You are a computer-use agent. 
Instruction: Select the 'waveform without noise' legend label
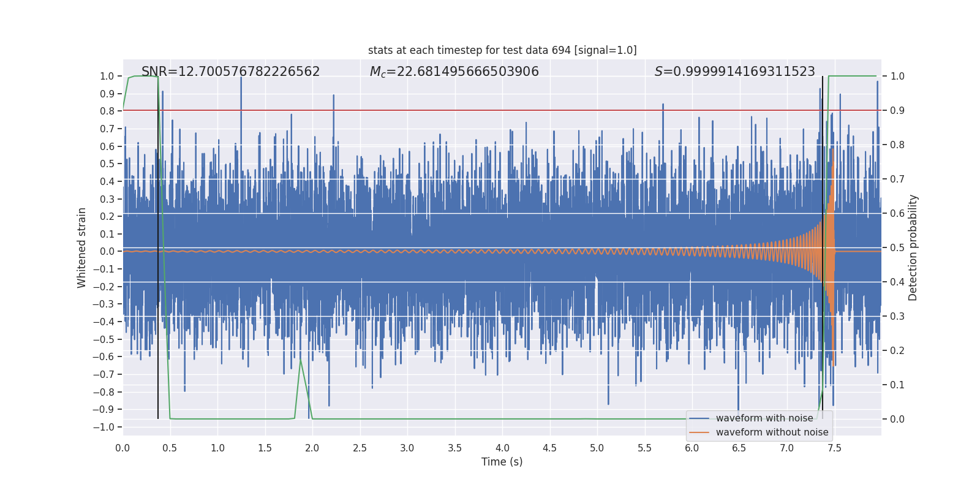pos(772,432)
